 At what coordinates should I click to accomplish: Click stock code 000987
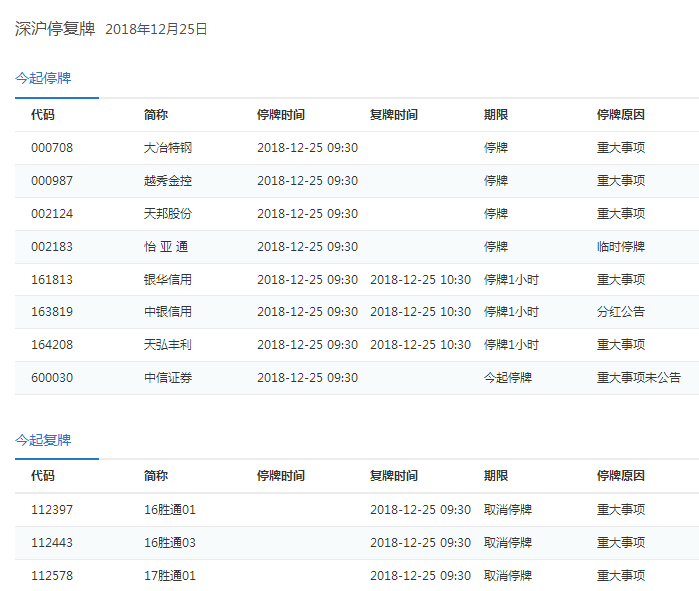(52, 181)
